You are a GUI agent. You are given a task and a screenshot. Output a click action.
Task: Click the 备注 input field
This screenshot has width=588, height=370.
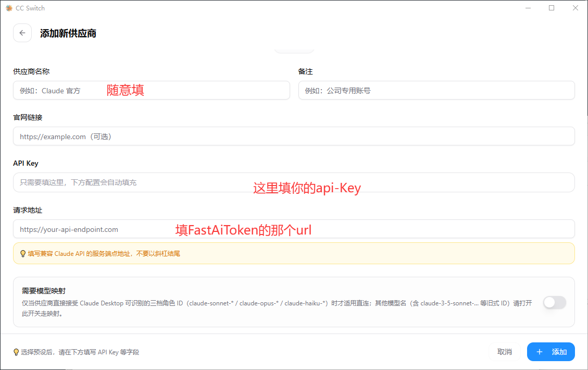[x=436, y=91]
